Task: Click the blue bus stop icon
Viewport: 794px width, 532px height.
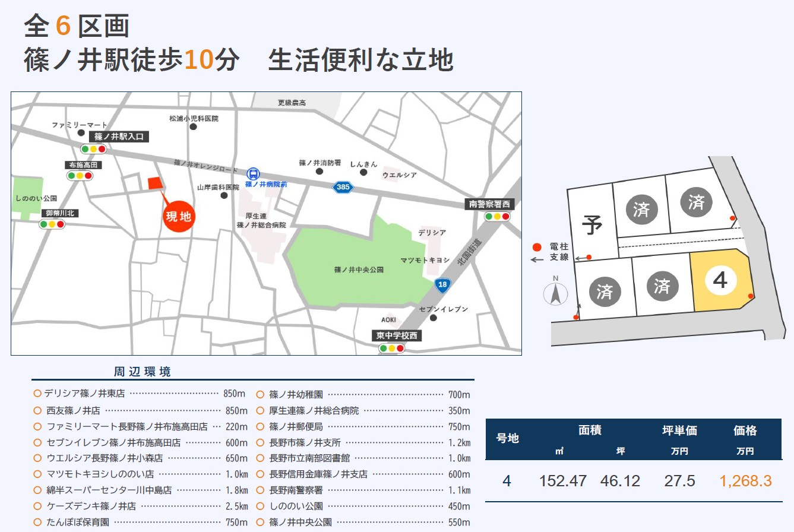Action: point(254,173)
